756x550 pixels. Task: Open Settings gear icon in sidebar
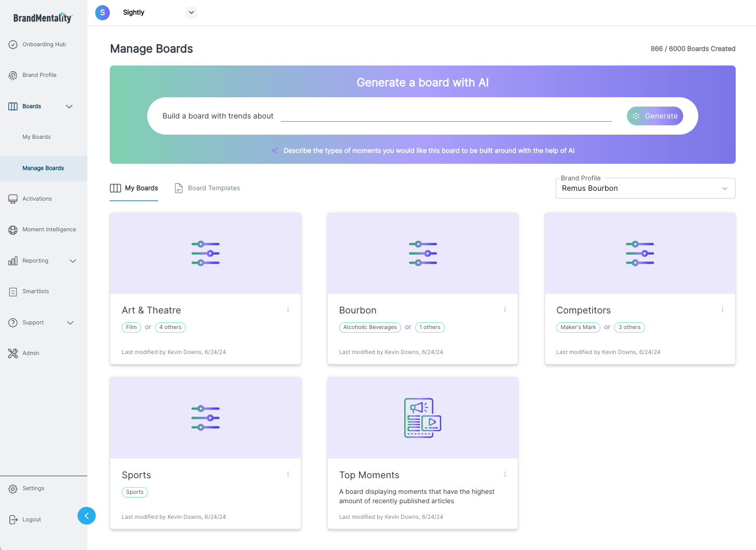tap(13, 489)
